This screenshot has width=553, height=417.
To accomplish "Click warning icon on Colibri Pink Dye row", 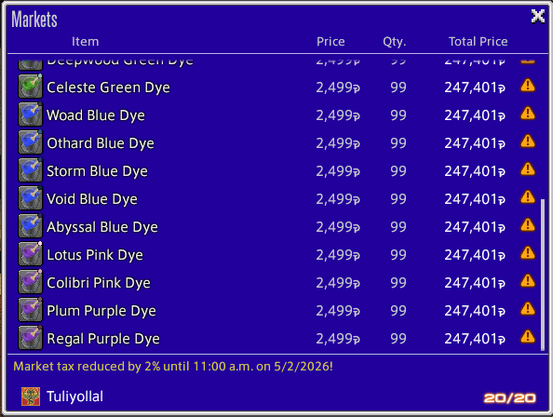I will [528, 280].
